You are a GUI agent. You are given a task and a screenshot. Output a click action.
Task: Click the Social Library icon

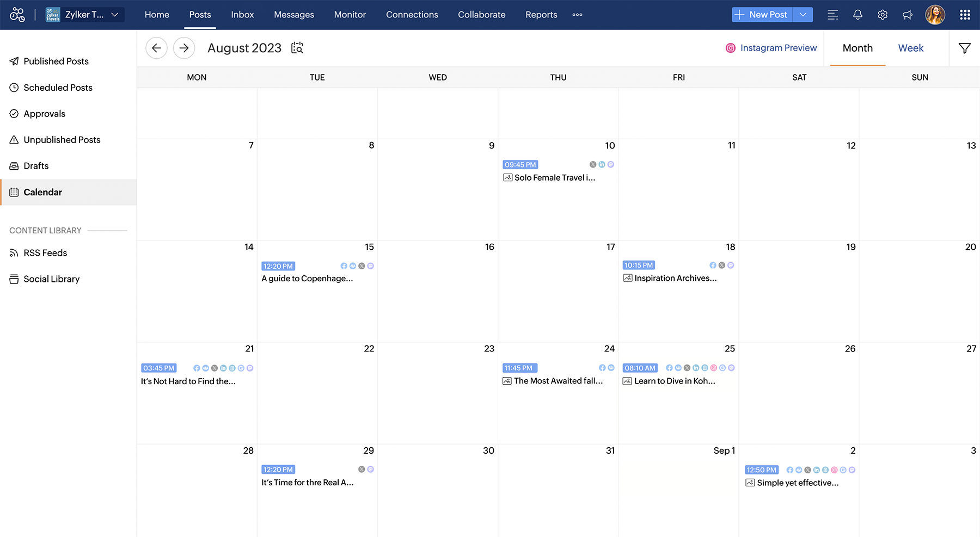pos(14,279)
